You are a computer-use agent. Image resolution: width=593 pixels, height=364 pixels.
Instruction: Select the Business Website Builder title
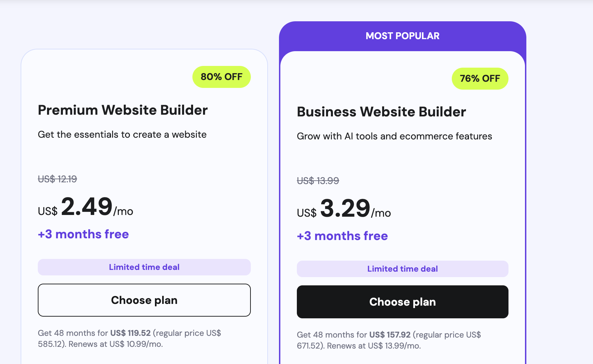point(381,111)
